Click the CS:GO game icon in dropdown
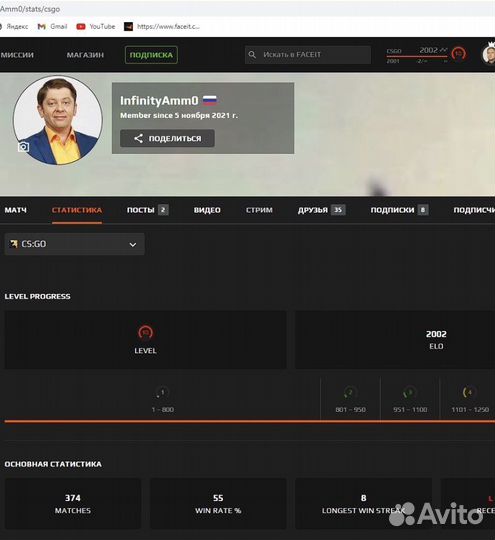 [x=14, y=244]
